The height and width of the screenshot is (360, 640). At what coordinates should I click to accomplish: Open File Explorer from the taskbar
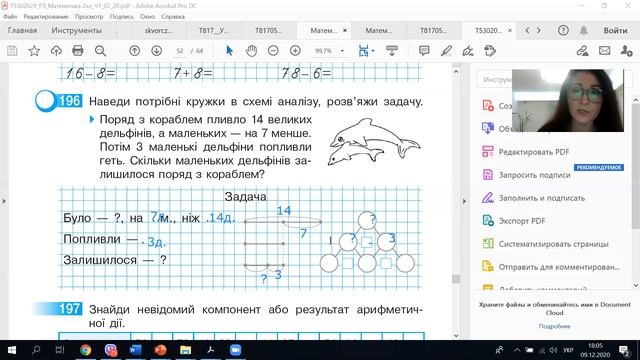click(x=185, y=350)
